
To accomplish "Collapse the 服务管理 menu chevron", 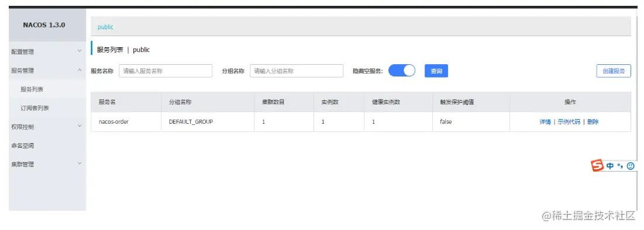I will [x=80, y=70].
